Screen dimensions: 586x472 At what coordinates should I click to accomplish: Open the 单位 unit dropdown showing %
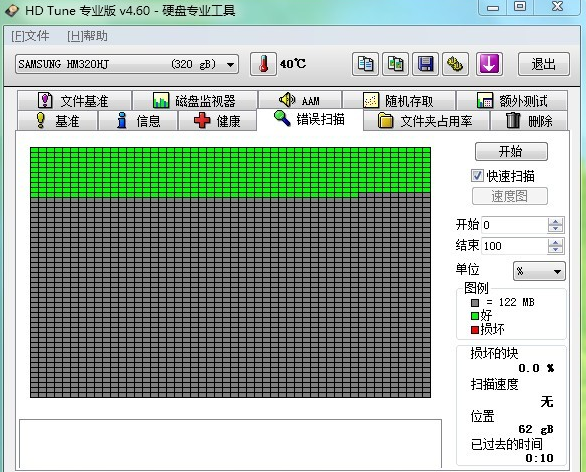(539, 271)
